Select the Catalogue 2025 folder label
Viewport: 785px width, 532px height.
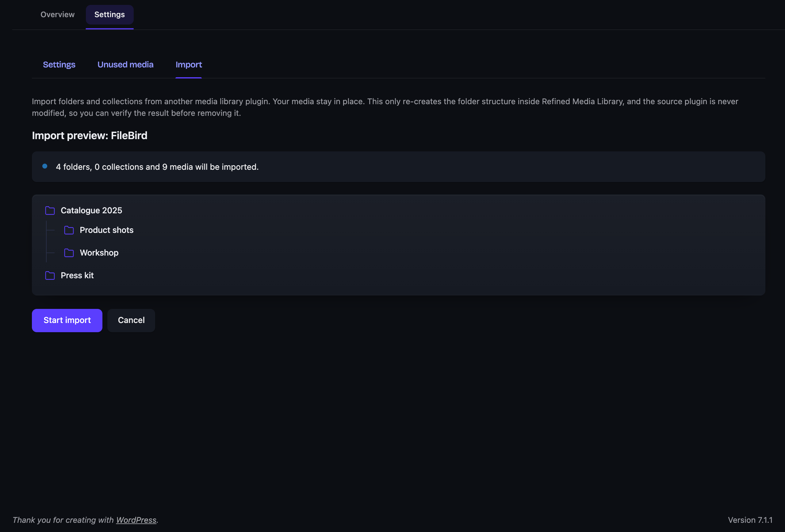click(92, 211)
